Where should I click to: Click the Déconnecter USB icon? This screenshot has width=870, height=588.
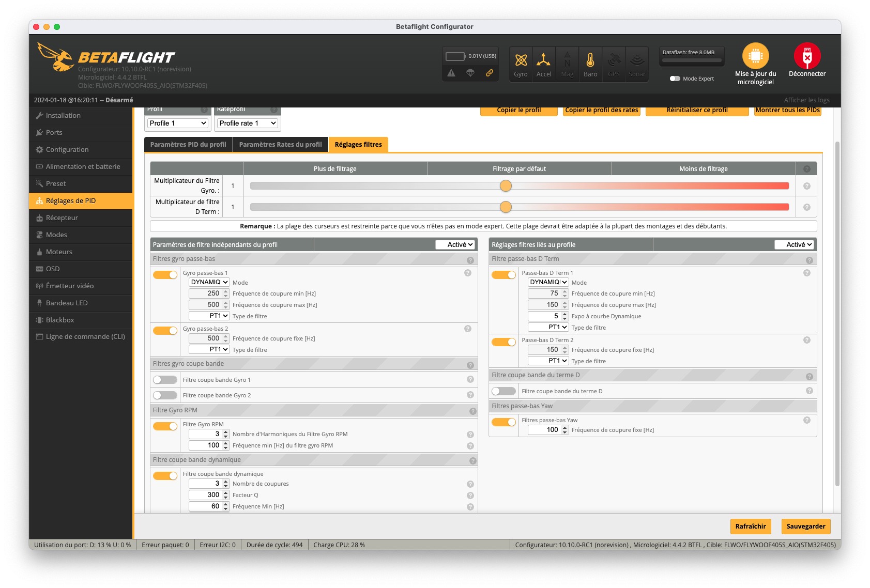coord(807,56)
